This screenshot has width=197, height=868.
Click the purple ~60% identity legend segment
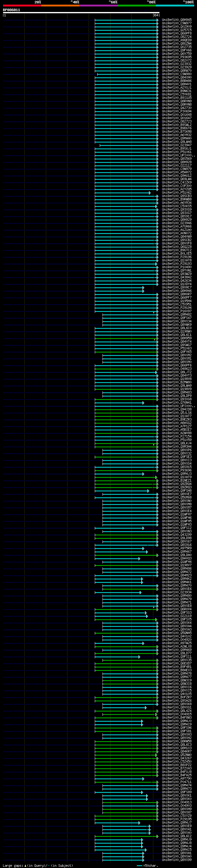98,6
